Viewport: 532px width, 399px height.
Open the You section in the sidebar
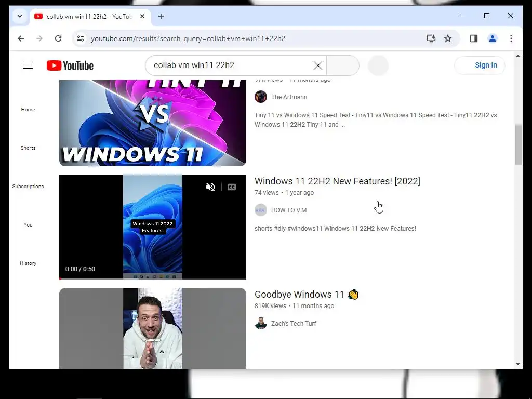(28, 224)
